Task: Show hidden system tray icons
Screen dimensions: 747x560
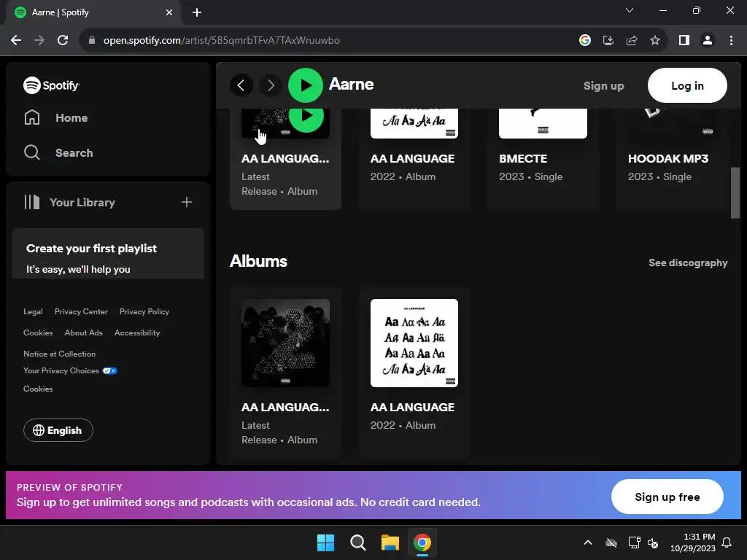Action: 588,542
